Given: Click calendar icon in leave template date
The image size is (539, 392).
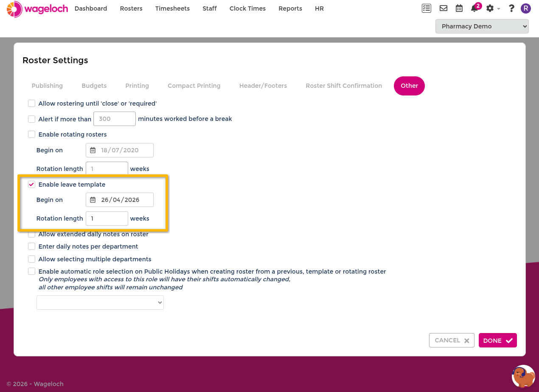Looking at the screenshot, I should click(93, 200).
